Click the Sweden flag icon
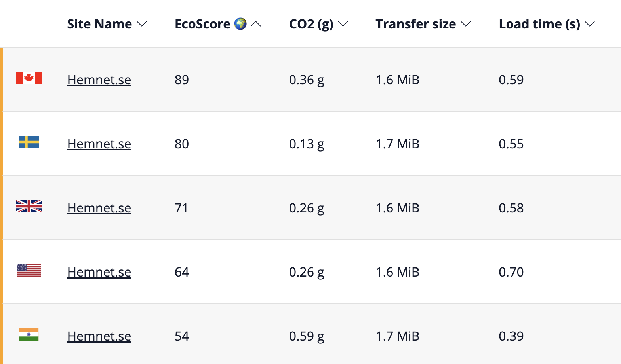Image resolution: width=621 pixels, height=364 pixels. tap(29, 142)
